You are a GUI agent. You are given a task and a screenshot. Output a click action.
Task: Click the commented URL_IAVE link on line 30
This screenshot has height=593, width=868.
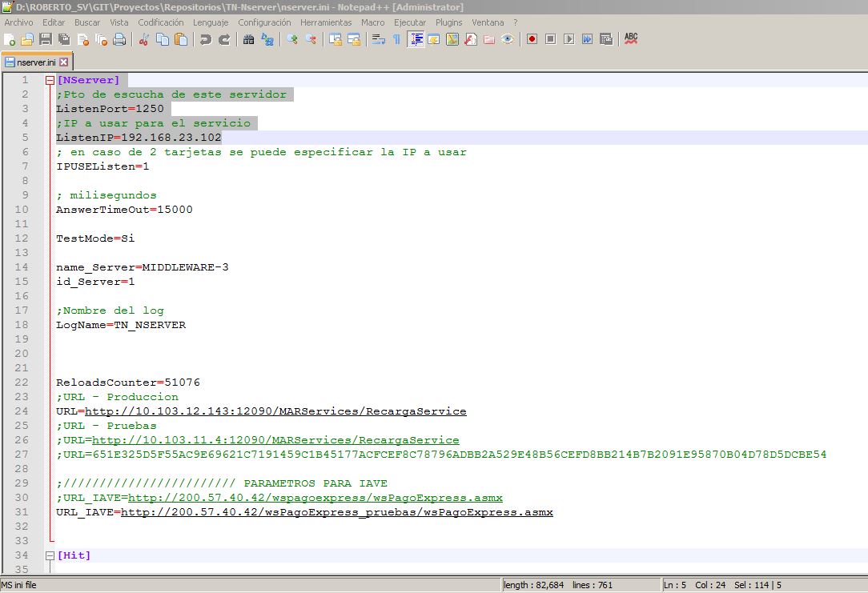click(315, 497)
